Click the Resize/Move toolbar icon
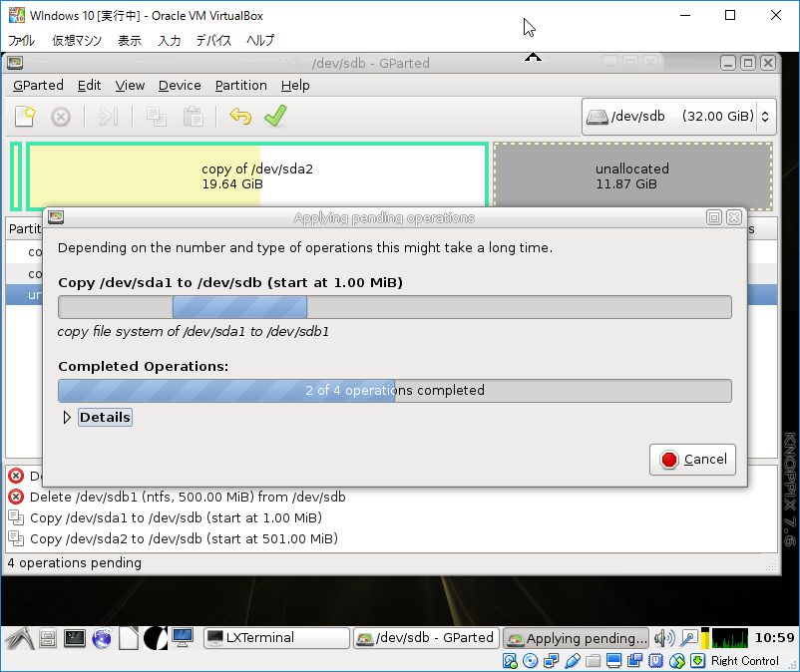The image size is (800, 672). tap(108, 117)
